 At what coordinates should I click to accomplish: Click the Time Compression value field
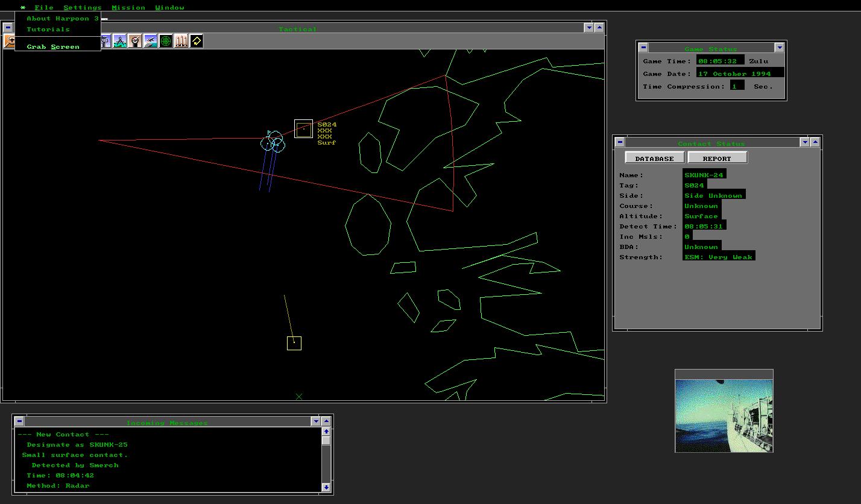(735, 86)
